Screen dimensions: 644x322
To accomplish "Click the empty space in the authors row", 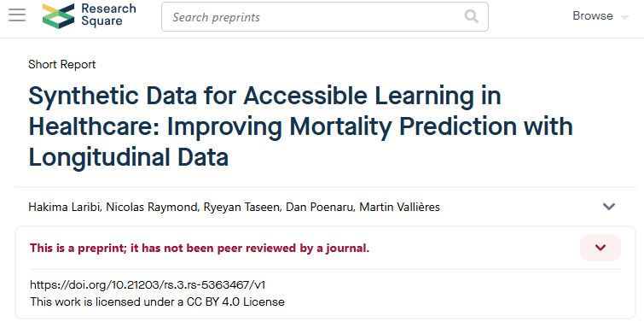I will click(x=519, y=207).
